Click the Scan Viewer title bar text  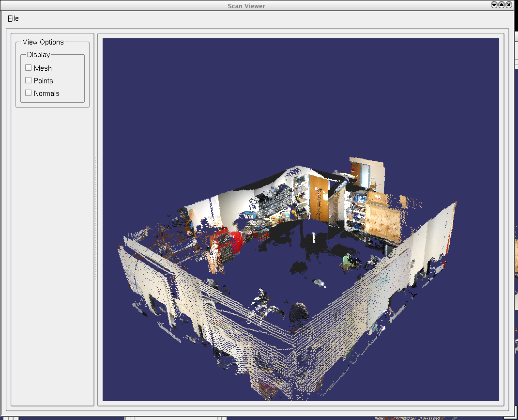(246, 6)
